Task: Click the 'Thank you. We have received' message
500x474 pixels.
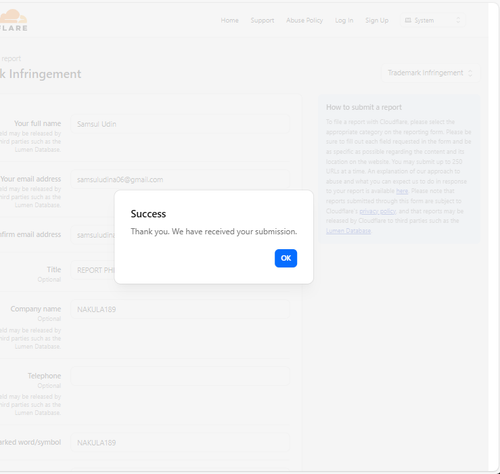Action: click(214, 231)
